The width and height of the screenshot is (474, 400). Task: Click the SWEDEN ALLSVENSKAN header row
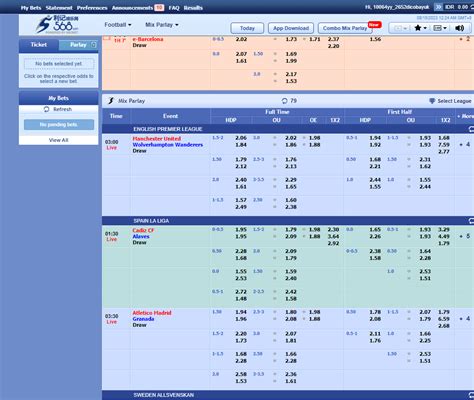(288, 395)
